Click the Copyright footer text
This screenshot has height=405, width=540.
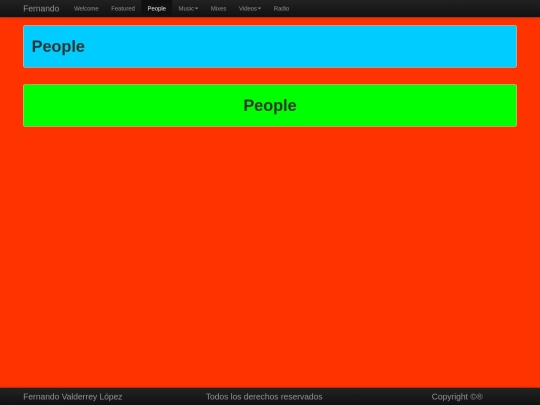(x=457, y=397)
